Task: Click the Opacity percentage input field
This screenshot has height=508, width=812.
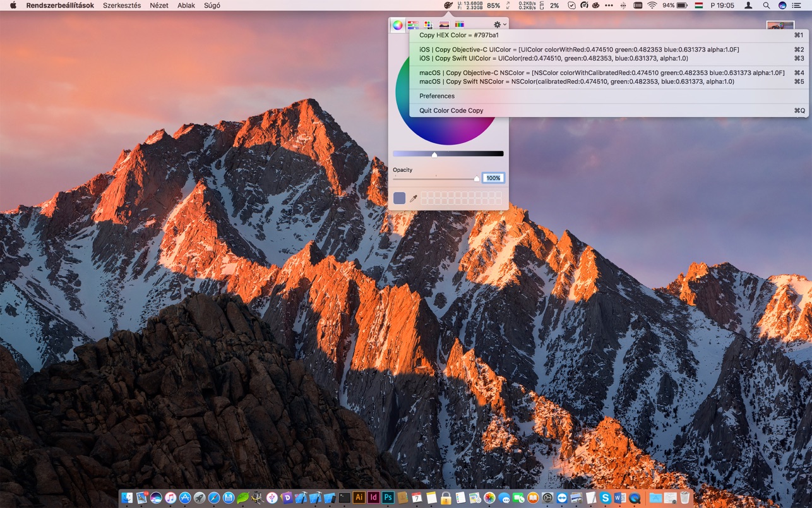Action: 493,178
